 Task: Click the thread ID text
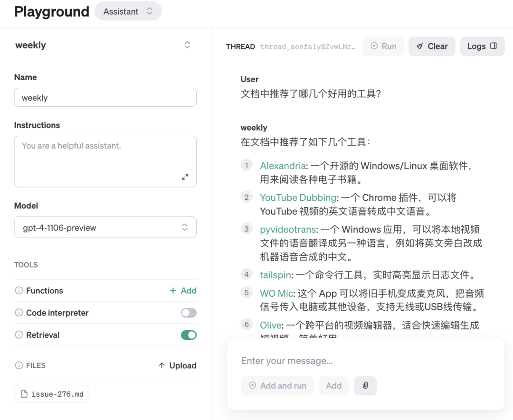pyautogui.click(x=307, y=47)
